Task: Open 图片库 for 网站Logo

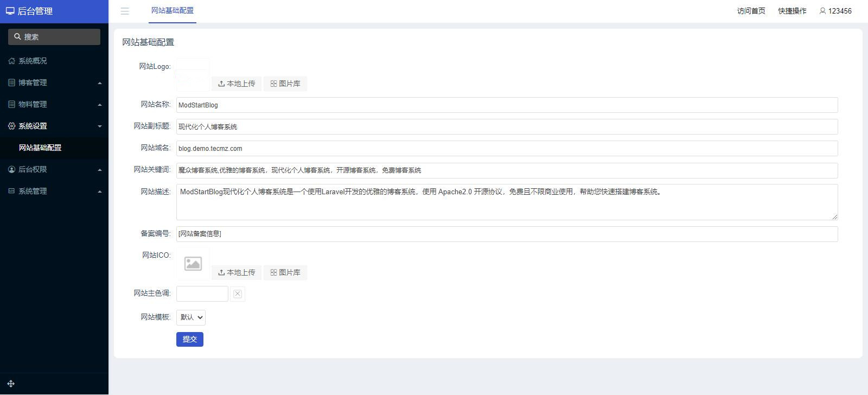Action: [x=285, y=84]
